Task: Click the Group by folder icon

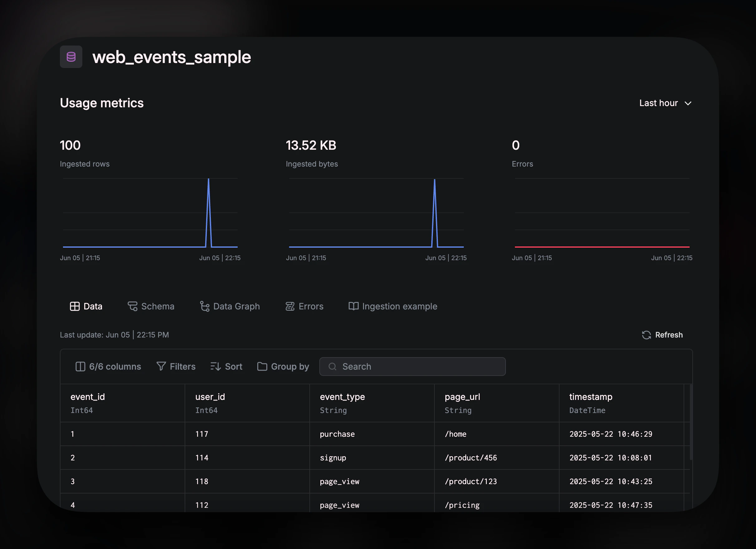Action: coord(262,366)
